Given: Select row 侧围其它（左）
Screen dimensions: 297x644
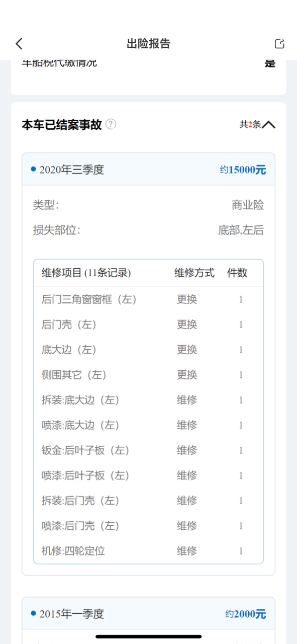Looking at the screenshot, I should (148, 375).
